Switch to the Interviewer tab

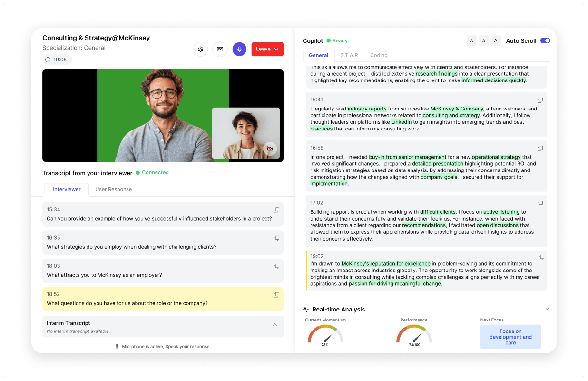coord(67,189)
